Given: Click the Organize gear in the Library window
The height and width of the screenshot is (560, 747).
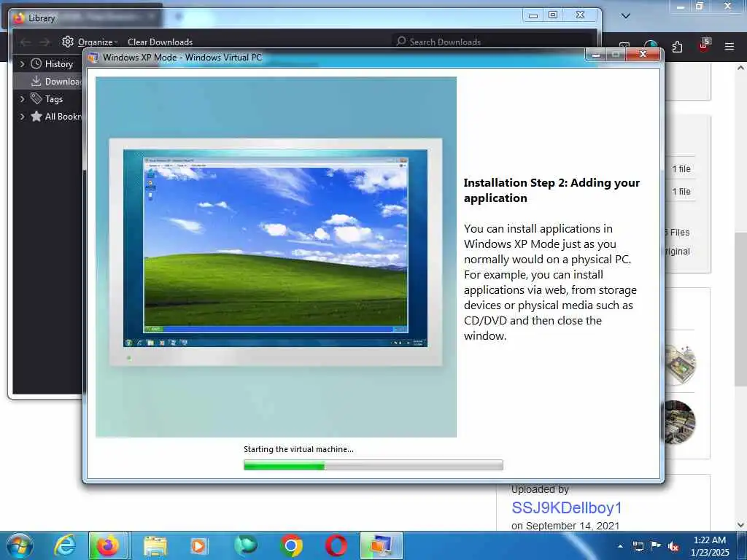Looking at the screenshot, I should (68, 42).
